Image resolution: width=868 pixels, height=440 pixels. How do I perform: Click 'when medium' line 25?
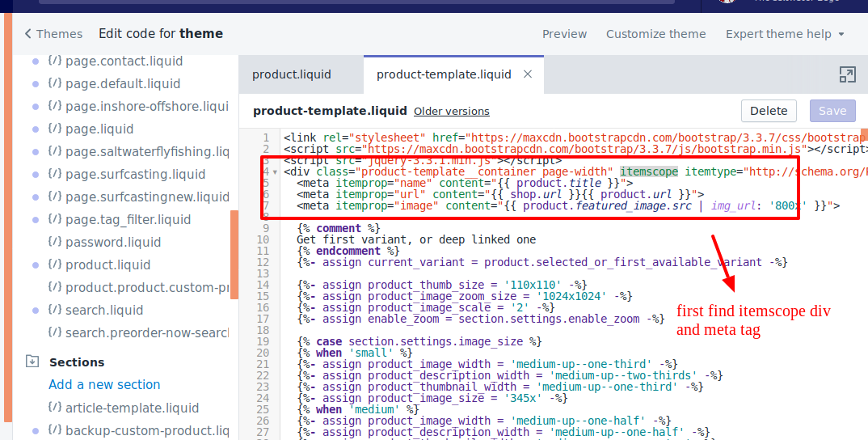[x=358, y=409]
